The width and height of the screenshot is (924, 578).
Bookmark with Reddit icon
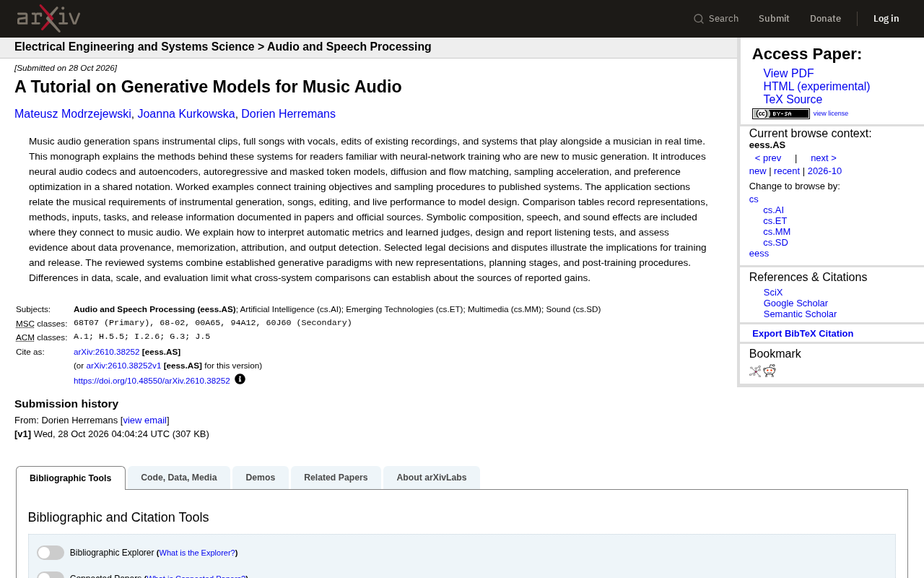(x=770, y=371)
